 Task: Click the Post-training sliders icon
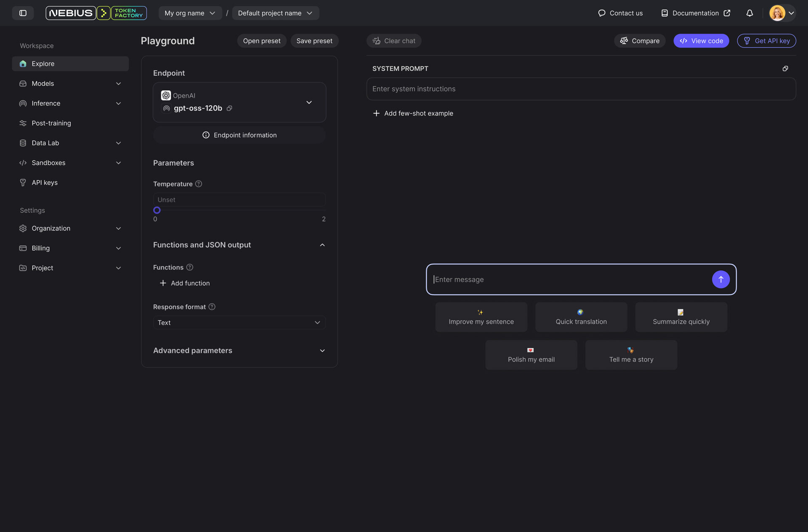(x=23, y=123)
